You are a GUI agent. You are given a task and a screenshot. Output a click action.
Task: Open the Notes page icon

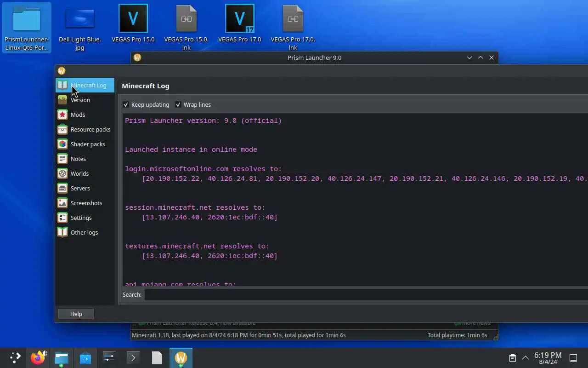62,159
